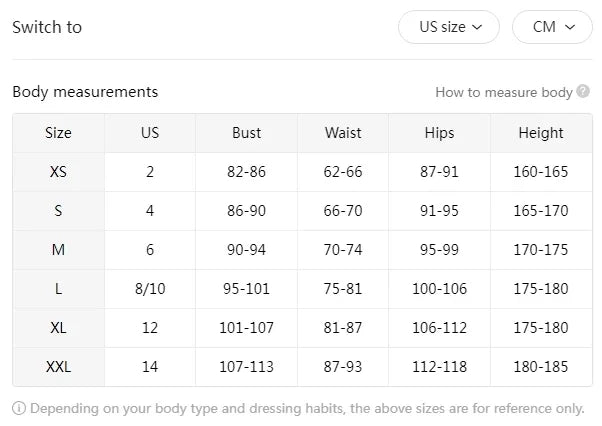Image resolution: width=602 pixels, height=426 pixels.
Task: Click the US column header
Action: [x=150, y=133]
